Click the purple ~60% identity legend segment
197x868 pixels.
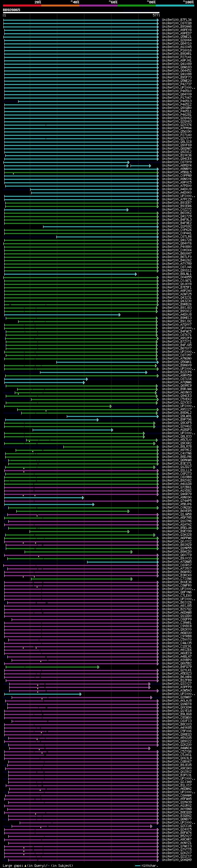[99, 6]
